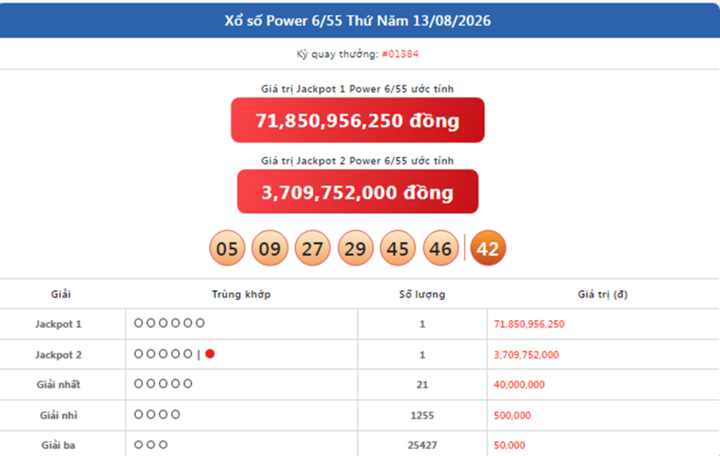Click the Jackpot 2 value 3,709,752,000 đồng banner
The height and width of the screenshot is (456, 720).
tap(358, 191)
